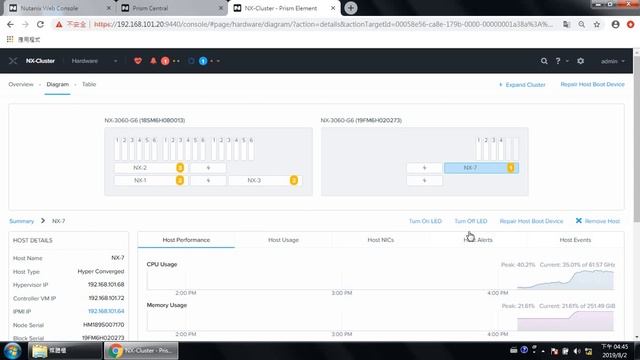Open a new browser tab
This screenshot has height=360, width=640.
351,8
